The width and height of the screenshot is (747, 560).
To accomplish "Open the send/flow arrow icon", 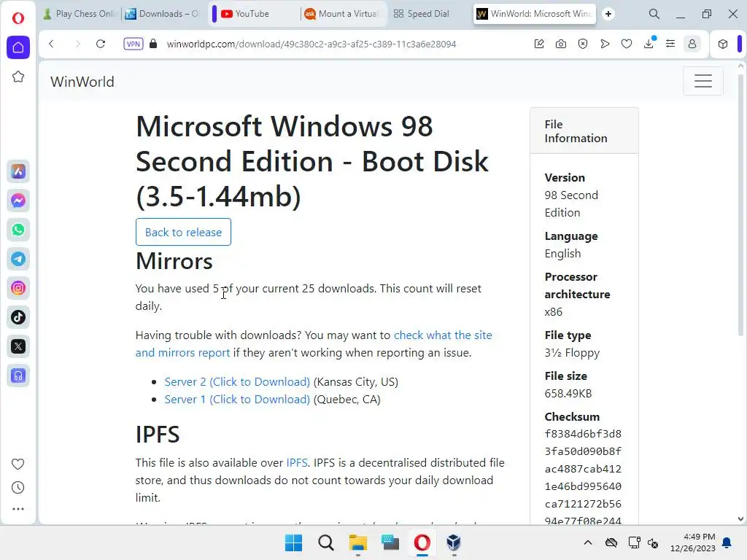I will pos(605,44).
